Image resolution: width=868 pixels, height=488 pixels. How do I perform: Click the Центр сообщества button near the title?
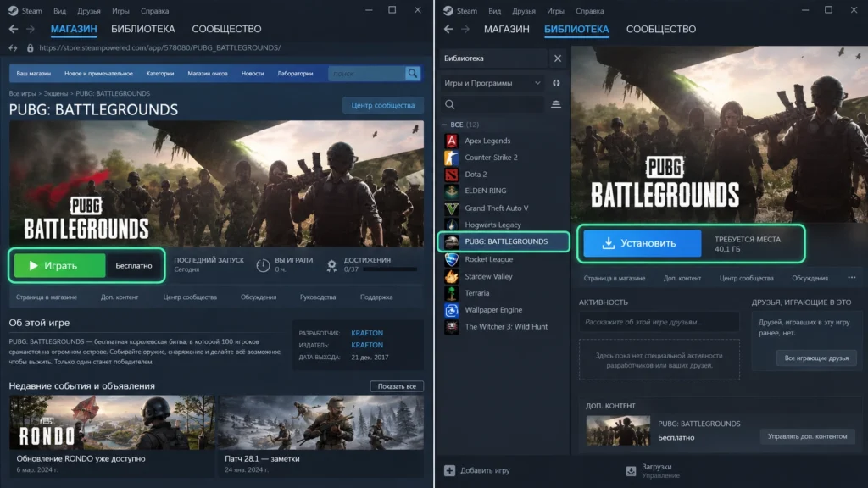[382, 105]
